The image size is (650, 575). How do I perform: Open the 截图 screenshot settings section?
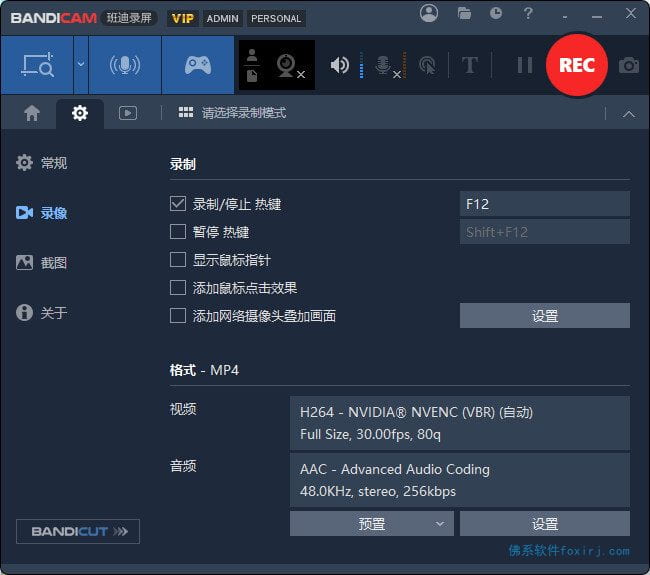41,262
